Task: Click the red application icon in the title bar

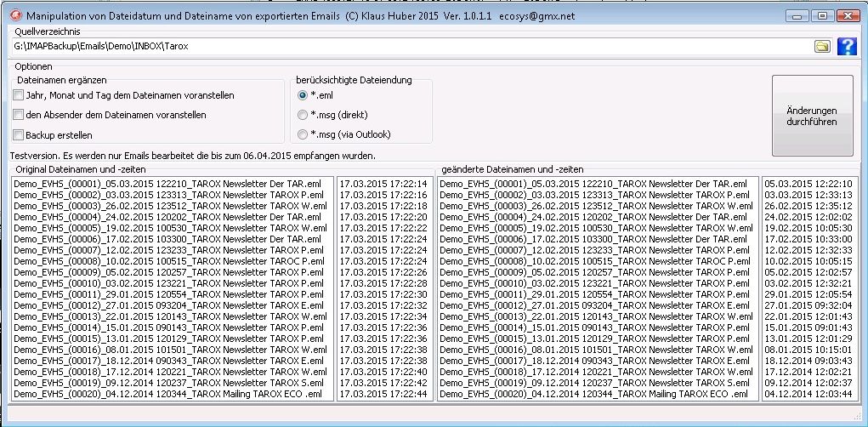Action: 15,15
